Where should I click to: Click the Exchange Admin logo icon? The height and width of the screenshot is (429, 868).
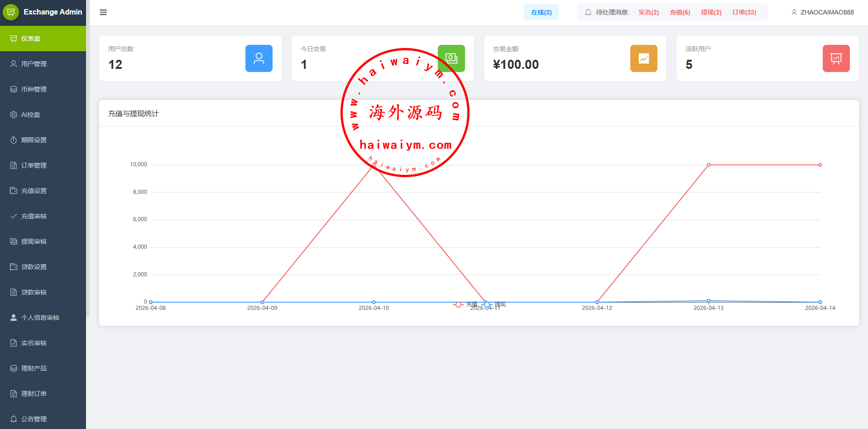pos(11,12)
